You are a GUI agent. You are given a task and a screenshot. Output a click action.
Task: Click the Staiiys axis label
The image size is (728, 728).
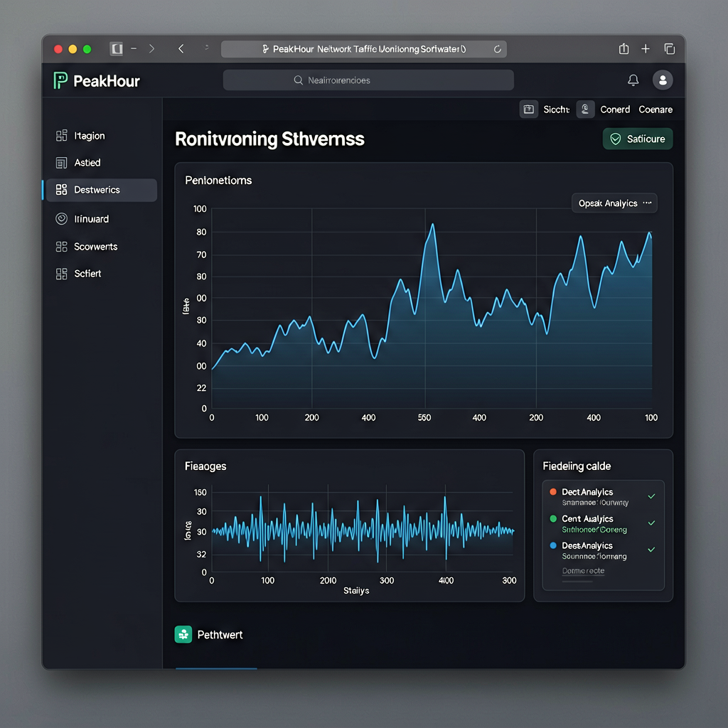(356, 591)
